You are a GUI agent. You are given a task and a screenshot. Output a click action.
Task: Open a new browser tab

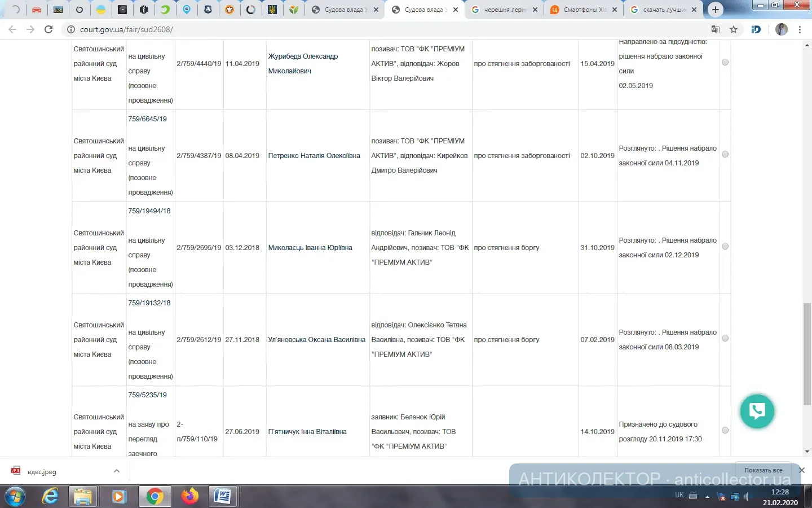[715, 10]
